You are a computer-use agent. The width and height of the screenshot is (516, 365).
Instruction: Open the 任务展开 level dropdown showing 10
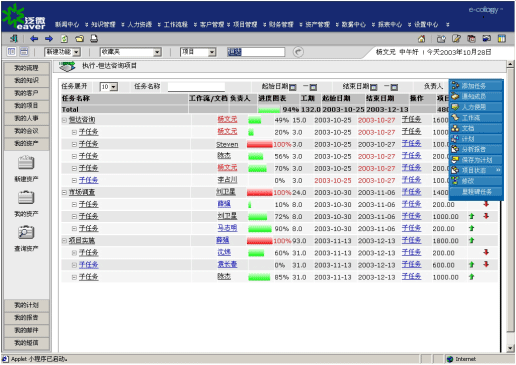coord(109,87)
